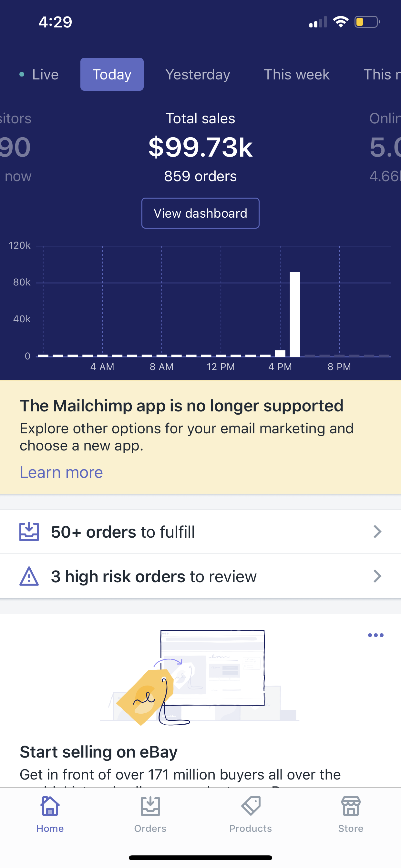
Task: Expand the high risk orders chevron
Action: pos(377,576)
